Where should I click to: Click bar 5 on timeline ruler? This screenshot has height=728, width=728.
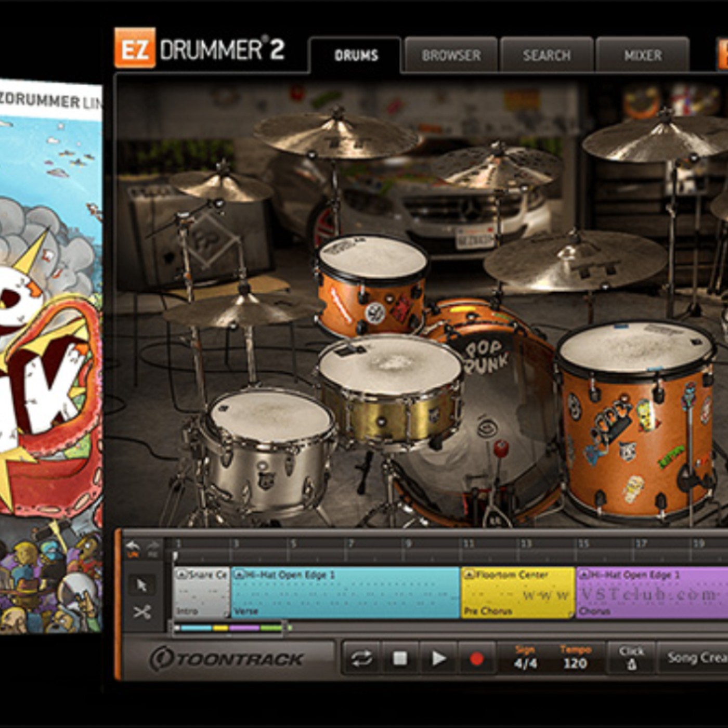coord(293,543)
